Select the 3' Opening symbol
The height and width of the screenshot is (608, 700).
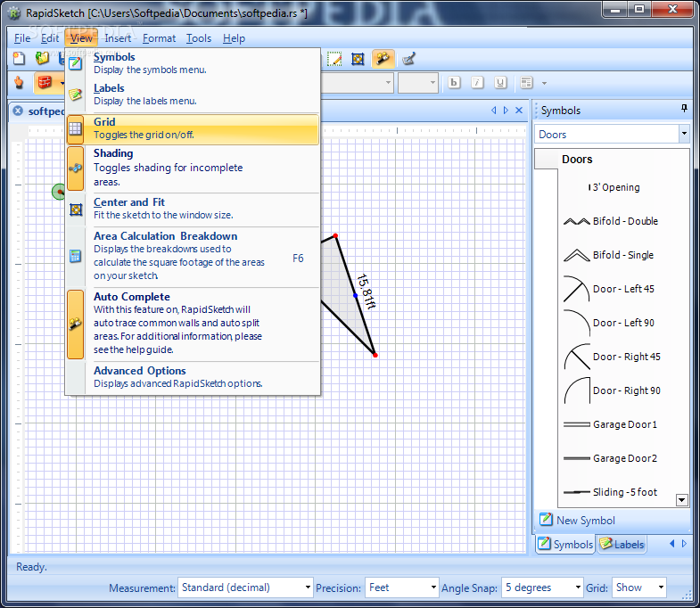pyautogui.click(x=614, y=187)
